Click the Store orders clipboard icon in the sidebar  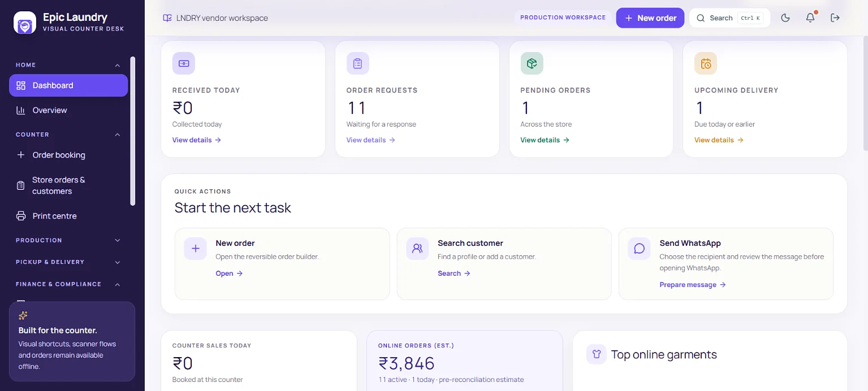[x=21, y=185]
